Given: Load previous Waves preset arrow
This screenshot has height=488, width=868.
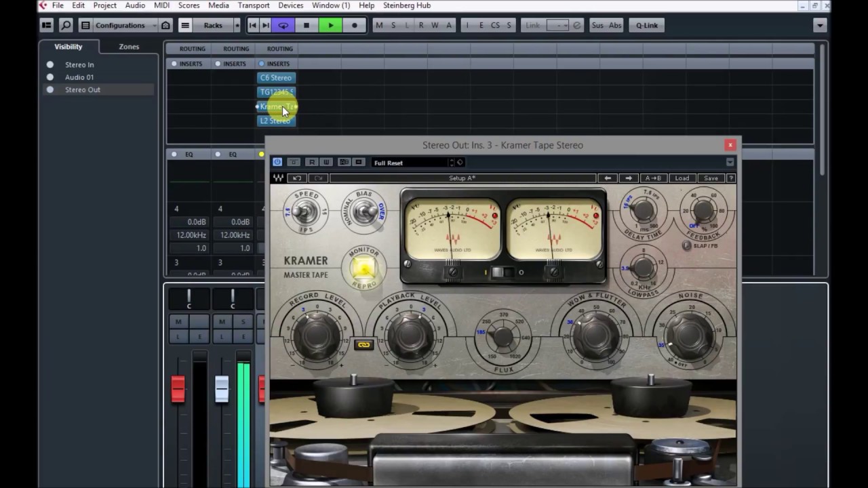Looking at the screenshot, I should (x=608, y=178).
